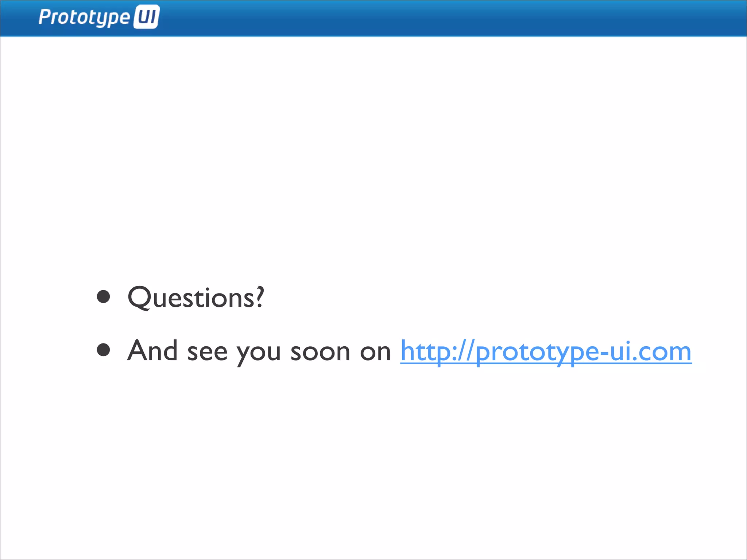Image resolution: width=747 pixels, height=560 pixels.
Task: Open the http://prototype-ui.com hyperlink
Action: [x=546, y=351]
